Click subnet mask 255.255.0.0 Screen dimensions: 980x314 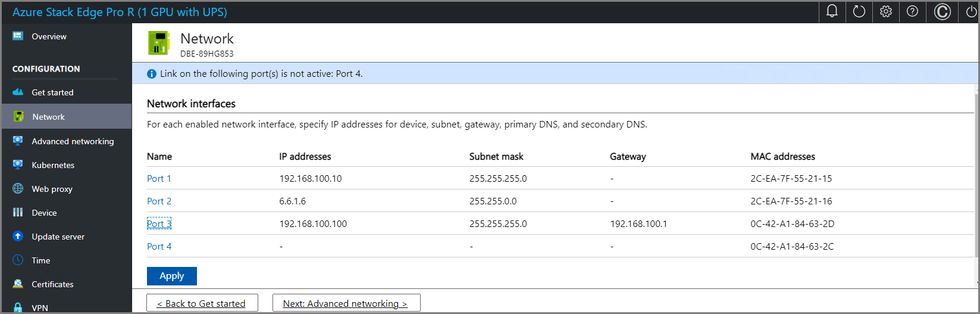[x=493, y=201]
